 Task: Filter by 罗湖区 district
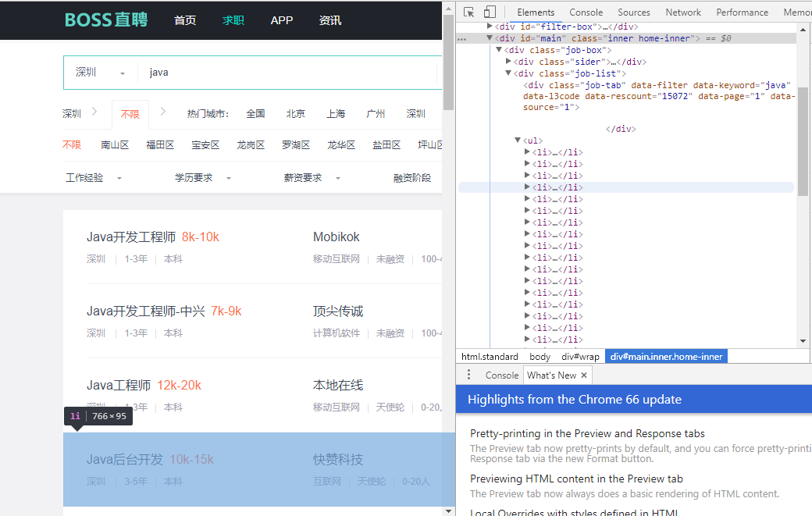click(x=296, y=145)
